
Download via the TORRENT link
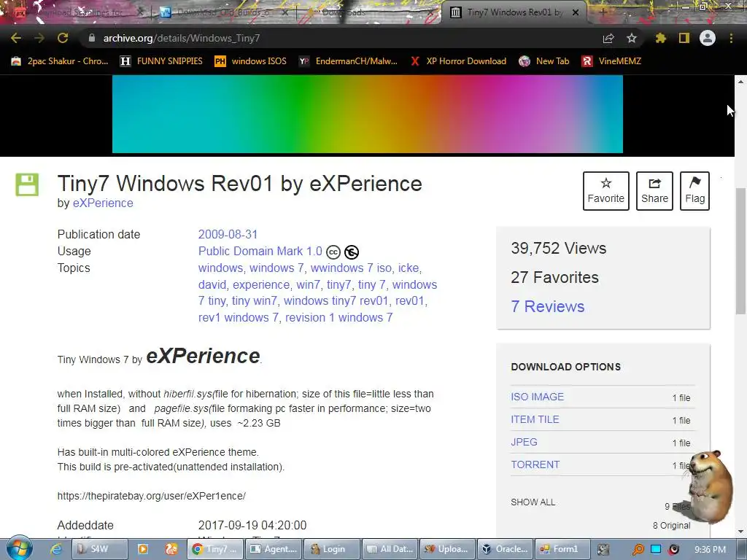point(535,464)
